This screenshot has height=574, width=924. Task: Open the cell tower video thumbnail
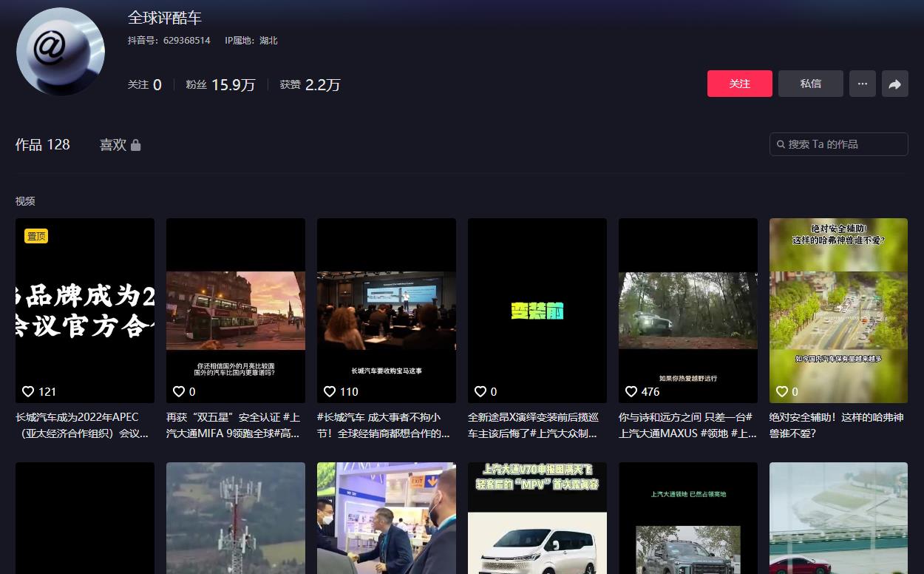(x=236, y=518)
